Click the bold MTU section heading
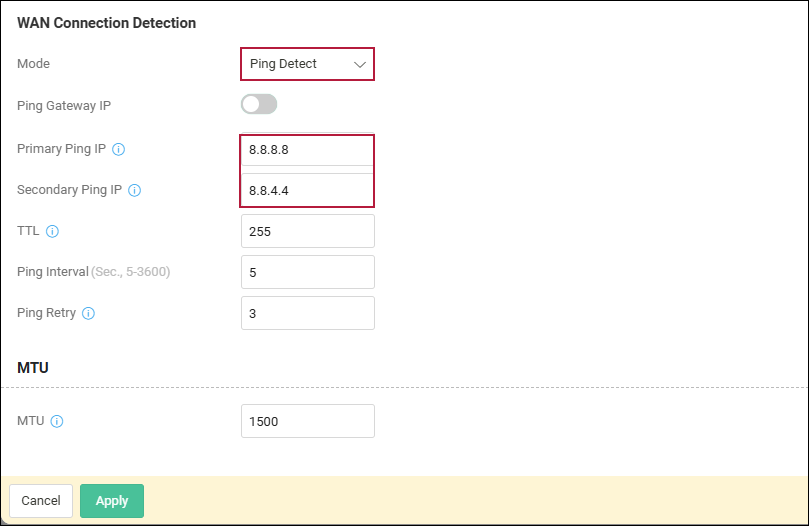 coord(33,368)
